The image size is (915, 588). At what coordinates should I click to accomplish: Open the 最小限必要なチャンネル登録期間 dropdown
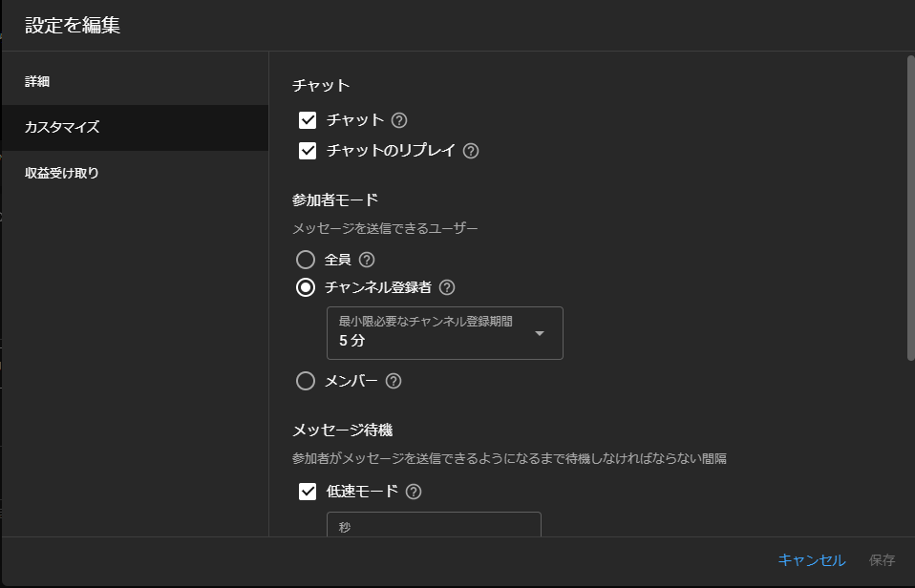[x=445, y=333]
